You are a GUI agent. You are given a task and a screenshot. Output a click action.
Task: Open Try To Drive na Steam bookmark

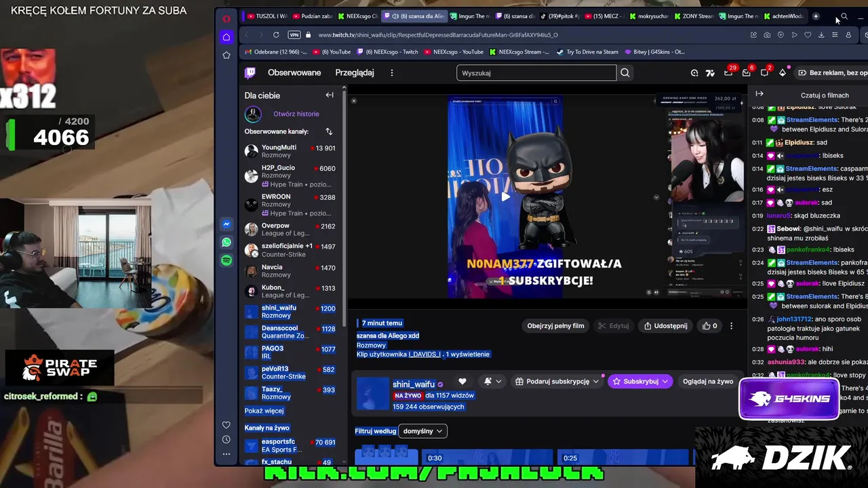click(587, 52)
